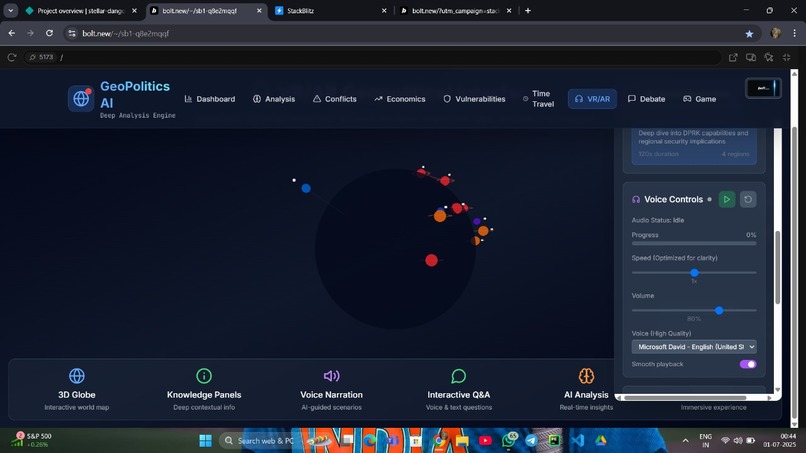This screenshot has width=806, height=453.
Task: Open YouTube from the taskbar
Action: (485, 441)
